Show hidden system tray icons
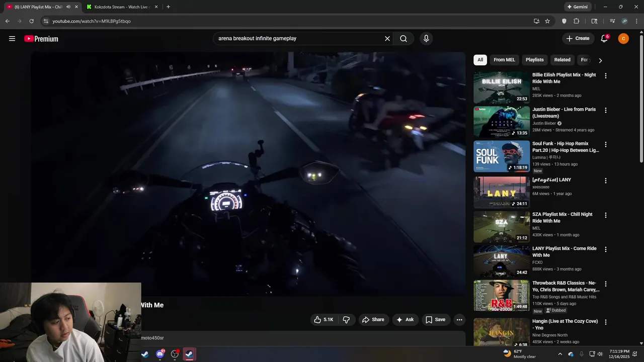The height and width of the screenshot is (362, 644). [x=560, y=354]
